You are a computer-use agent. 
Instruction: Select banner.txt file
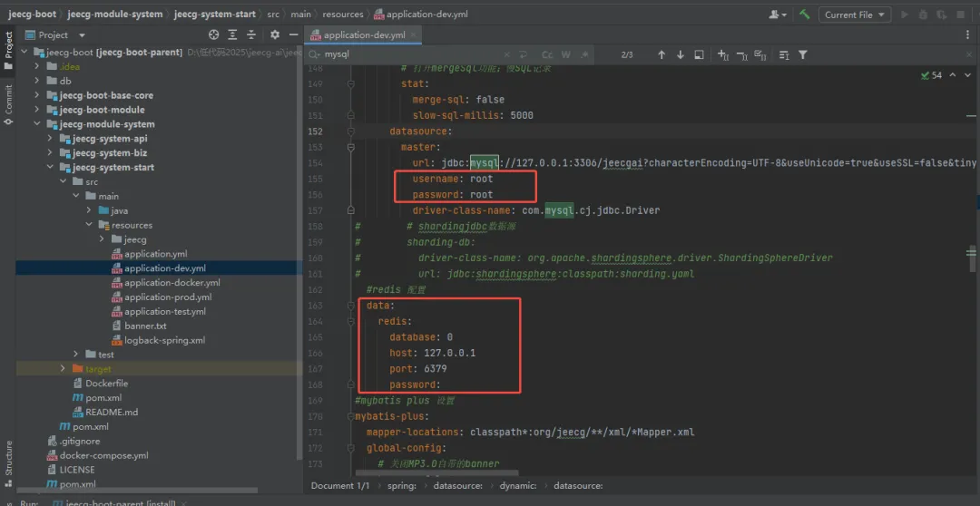click(x=145, y=326)
